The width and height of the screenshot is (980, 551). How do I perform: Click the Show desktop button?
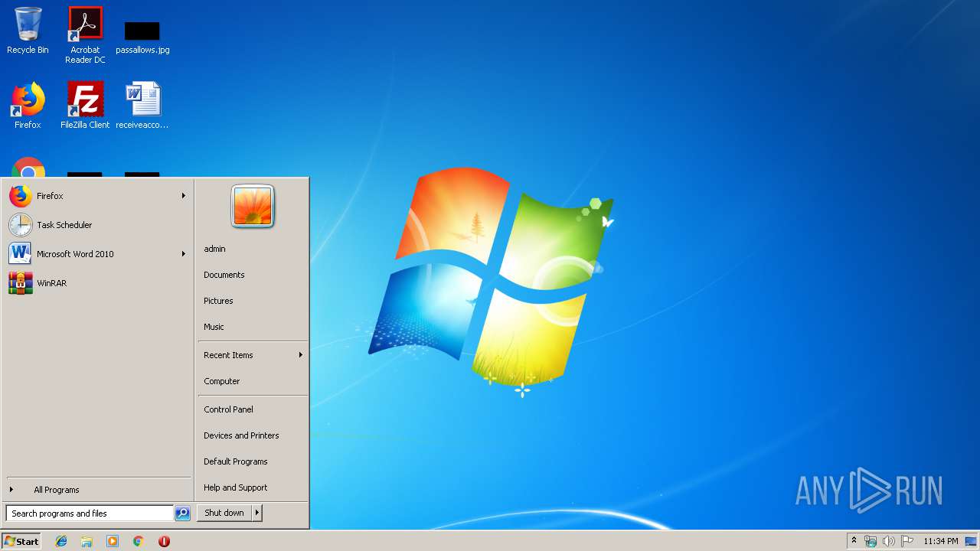972,541
